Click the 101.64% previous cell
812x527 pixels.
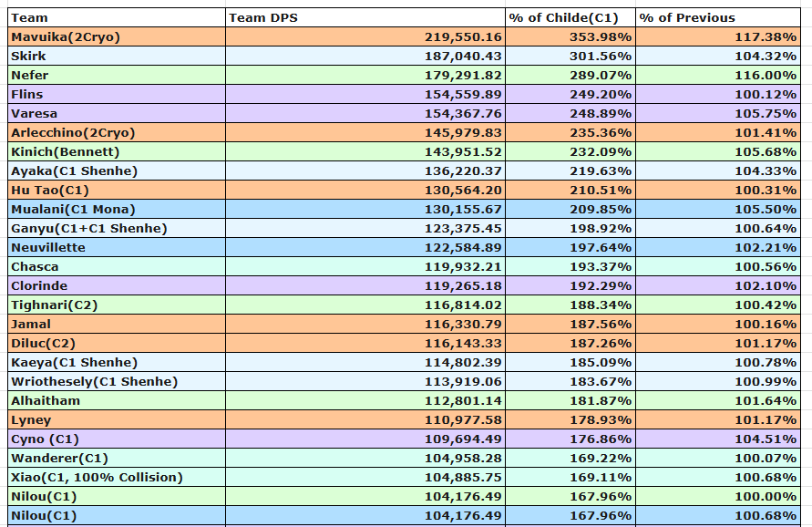pos(718,401)
